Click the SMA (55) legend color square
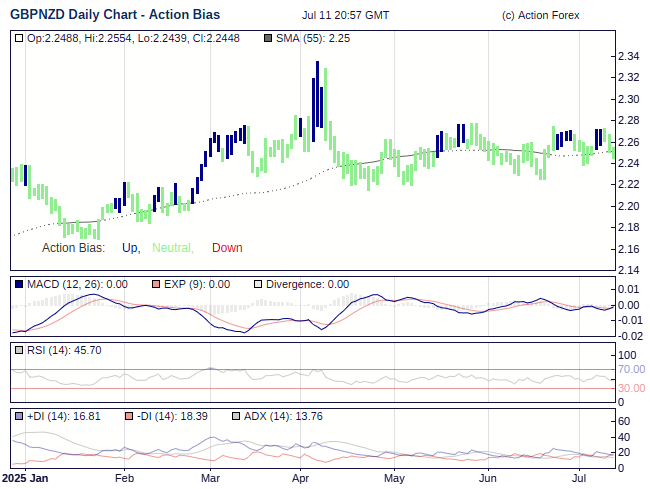Screen dimensions: 650x489 [x=267, y=38]
